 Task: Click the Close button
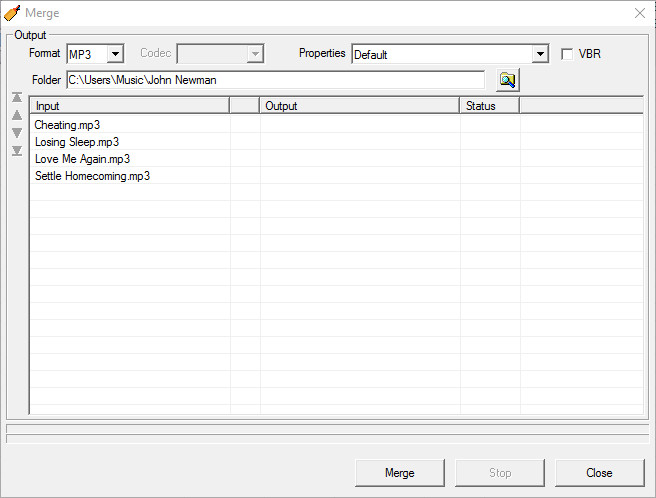point(600,473)
